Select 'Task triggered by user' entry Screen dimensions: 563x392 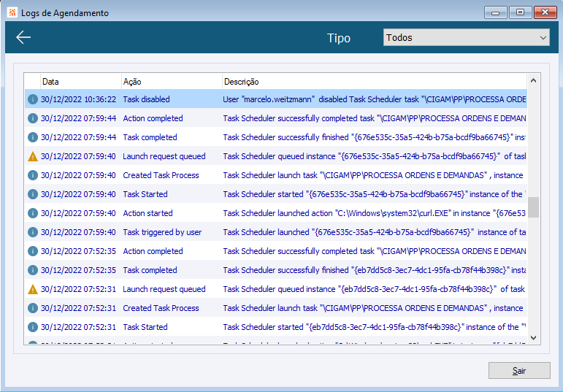tap(162, 232)
